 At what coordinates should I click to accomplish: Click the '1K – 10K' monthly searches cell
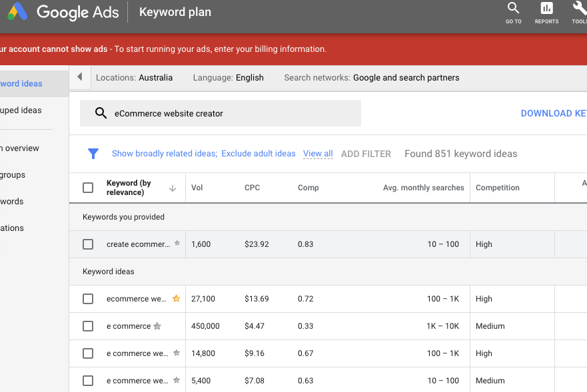click(x=442, y=326)
